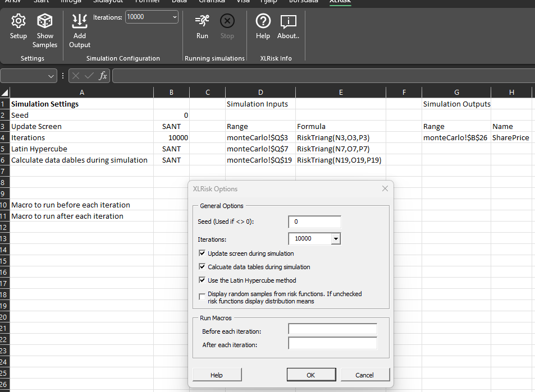
Task: Click the Stop simulation icon
Action: click(x=227, y=21)
